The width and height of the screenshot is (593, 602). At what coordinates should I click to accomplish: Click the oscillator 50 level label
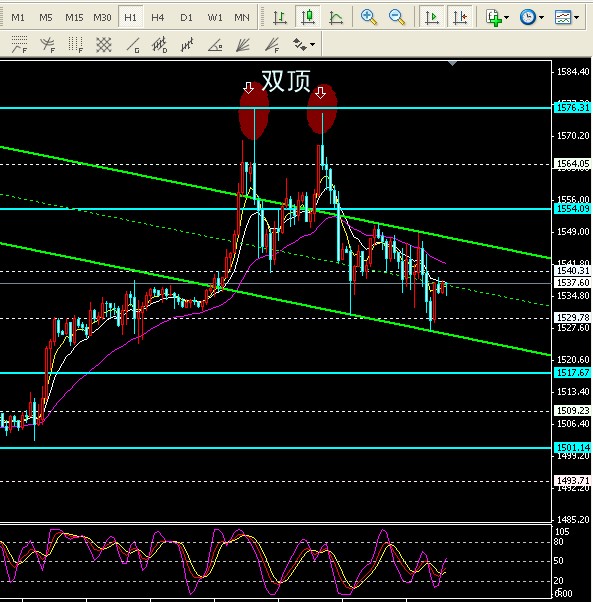coord(558,561)
